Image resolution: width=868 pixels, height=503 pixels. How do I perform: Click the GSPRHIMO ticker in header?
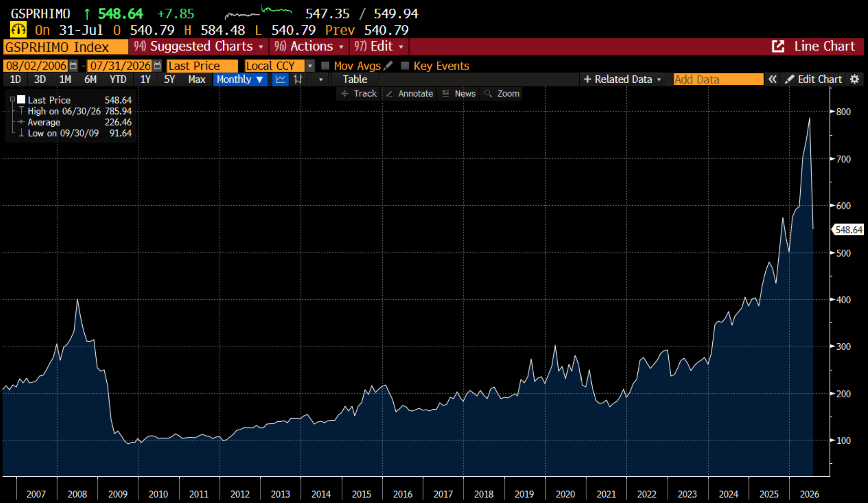coord(40,14)
